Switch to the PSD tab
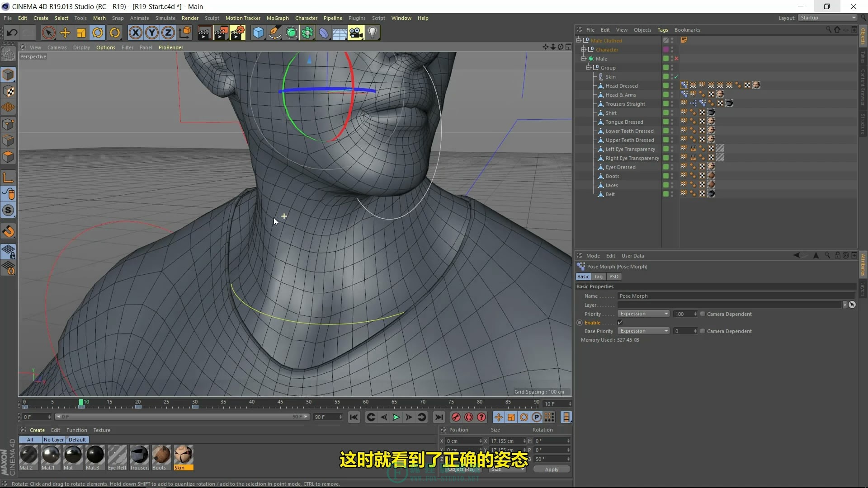The height and width of the screenshot is (488, 868). (x=613, y=277)
